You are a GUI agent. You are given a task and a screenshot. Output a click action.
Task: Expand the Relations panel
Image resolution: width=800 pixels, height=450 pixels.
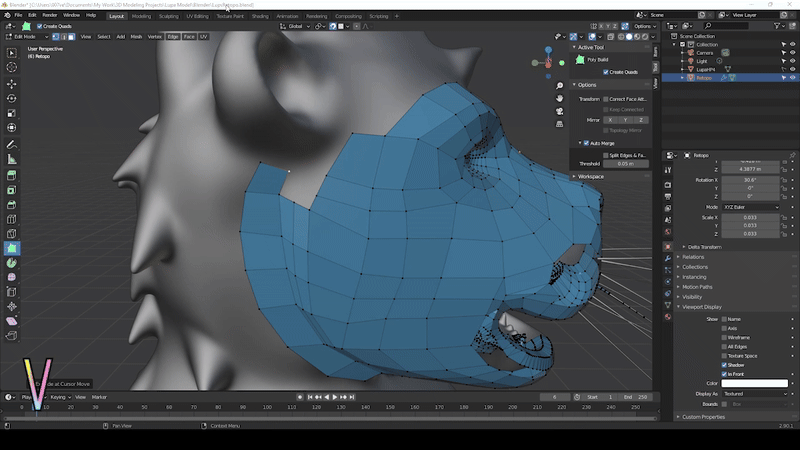pyautogui.click(x=692, y=257)
